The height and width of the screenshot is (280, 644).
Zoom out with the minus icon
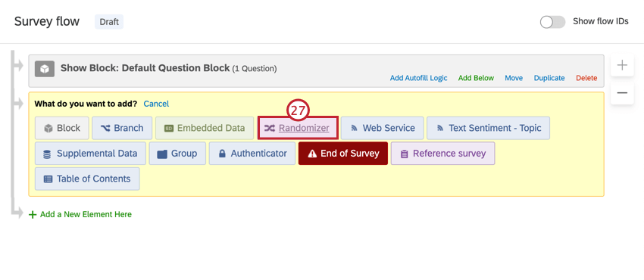pos(622,93)
